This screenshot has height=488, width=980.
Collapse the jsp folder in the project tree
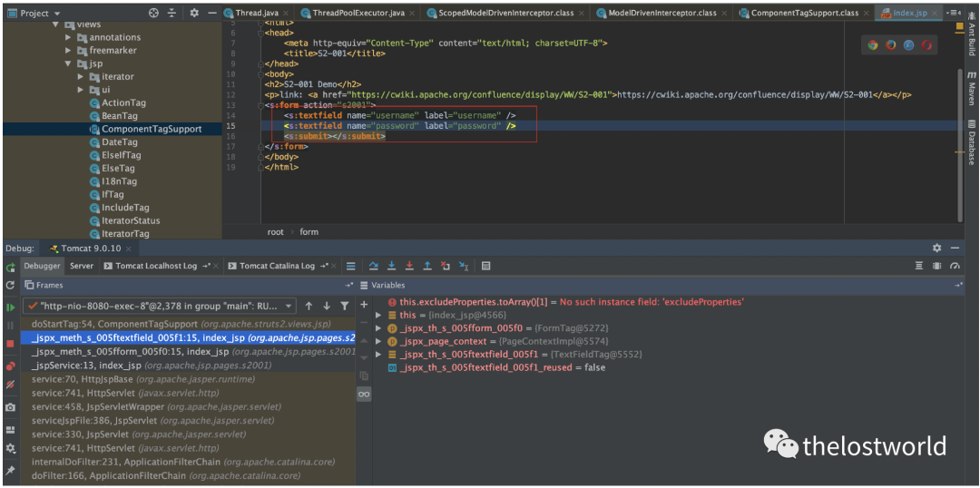68,64
